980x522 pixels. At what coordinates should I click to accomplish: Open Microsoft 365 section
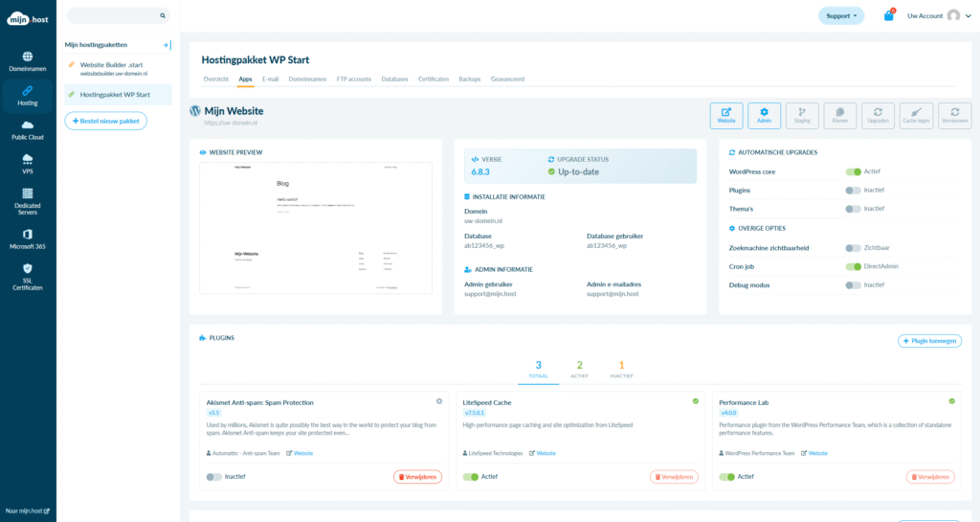27,239
